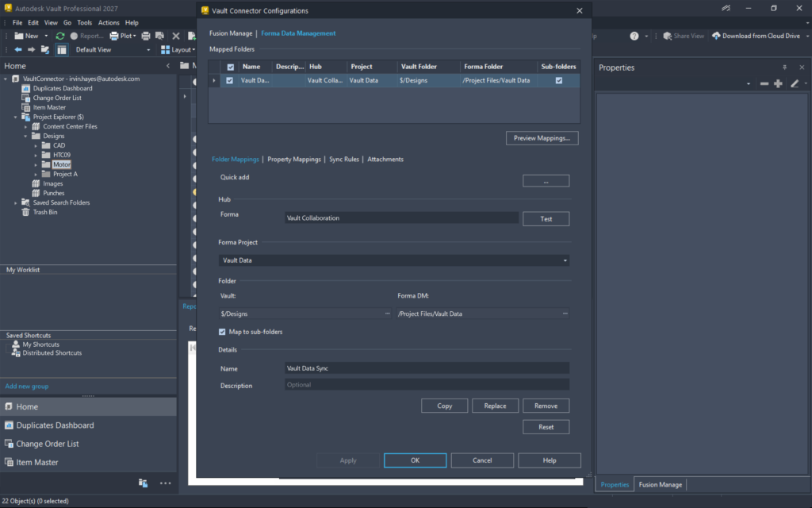The width and height of the screenshot is (812, 508).
Task: Open the New button dropdown arrow
Action: point(46,36)
